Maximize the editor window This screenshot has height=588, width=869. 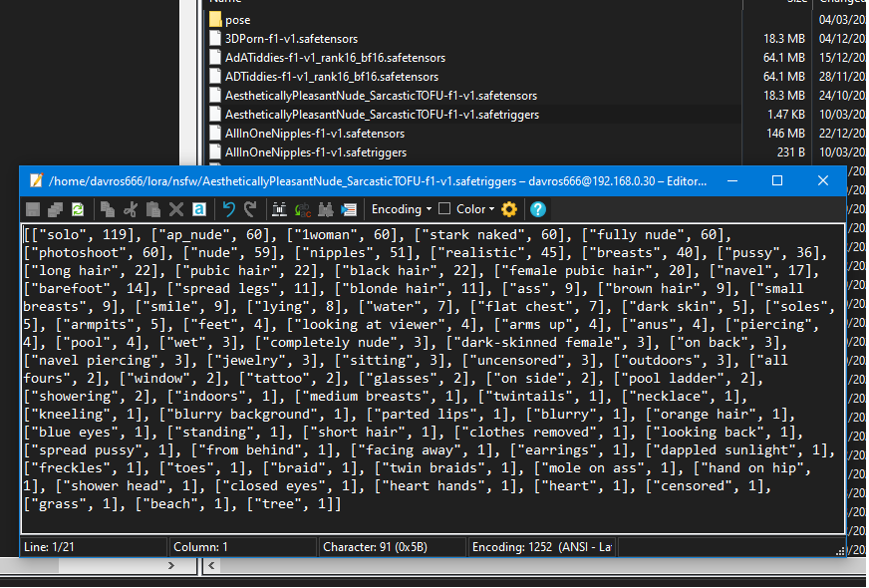click(777, 180)
